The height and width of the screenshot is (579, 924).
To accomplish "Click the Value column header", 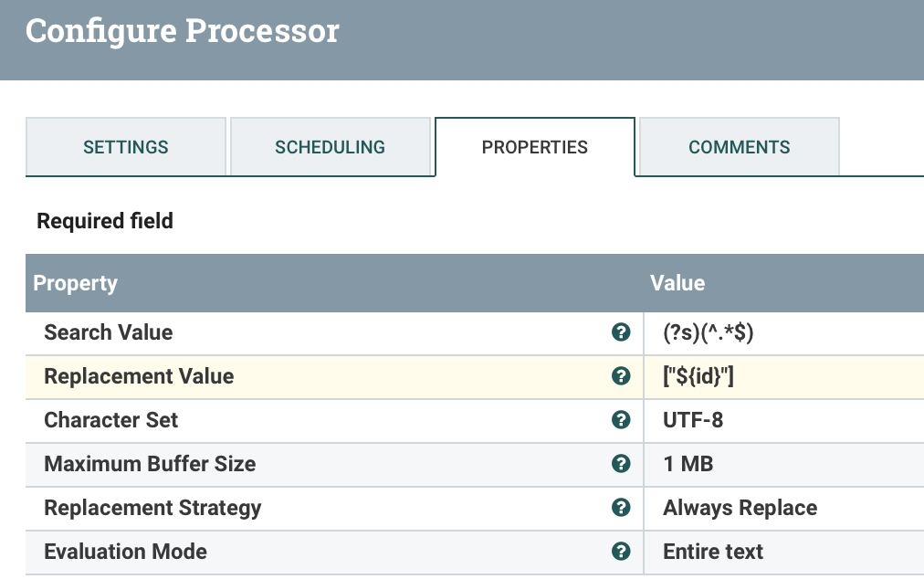I will [x=677, y=283].
